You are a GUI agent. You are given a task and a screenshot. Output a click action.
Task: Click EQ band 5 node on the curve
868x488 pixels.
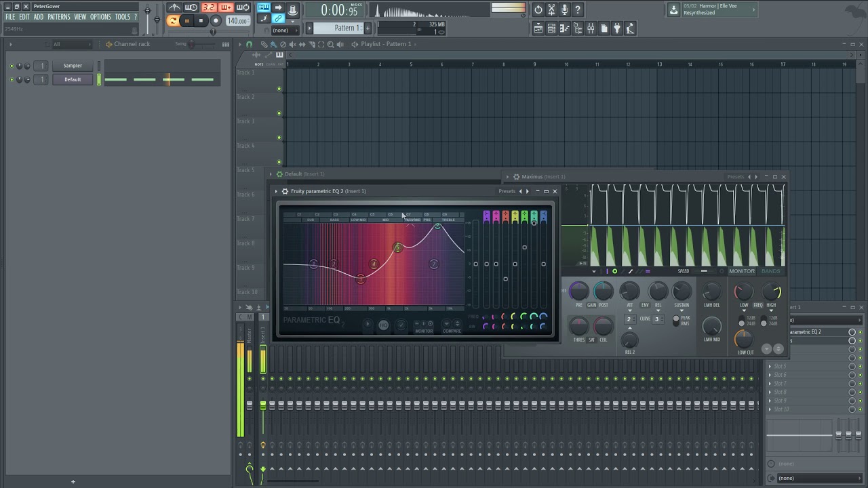(397, 248)
